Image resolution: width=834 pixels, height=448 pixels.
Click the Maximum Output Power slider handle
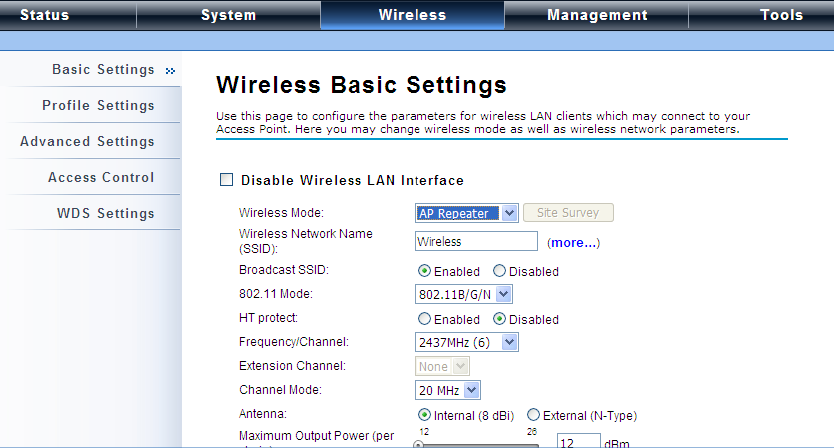[418, 444]
